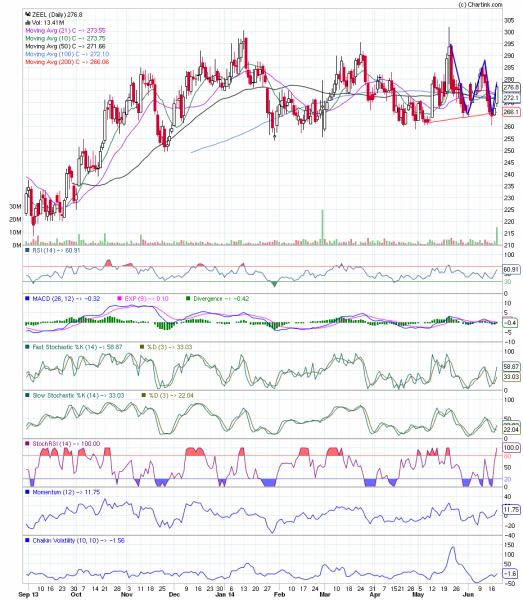Screen dimensions: 523x600
Task: Click the StochRSI 100.0 value tag
Action: 511,448
